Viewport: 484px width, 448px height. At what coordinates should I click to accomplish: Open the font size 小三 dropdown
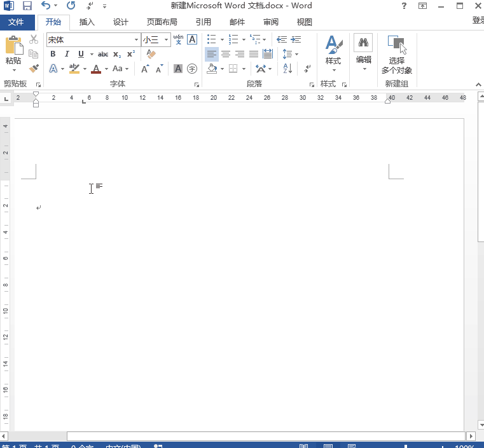click(x=166, y=40)
